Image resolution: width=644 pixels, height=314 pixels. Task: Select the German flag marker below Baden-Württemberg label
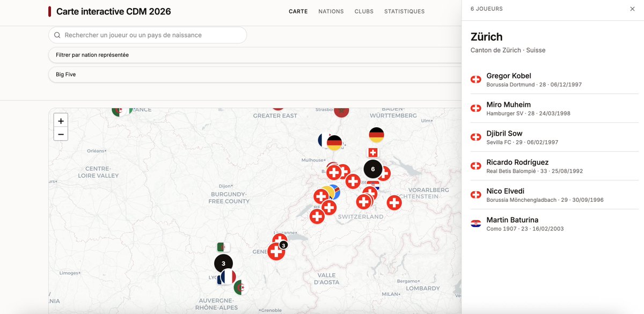[377, 135]
